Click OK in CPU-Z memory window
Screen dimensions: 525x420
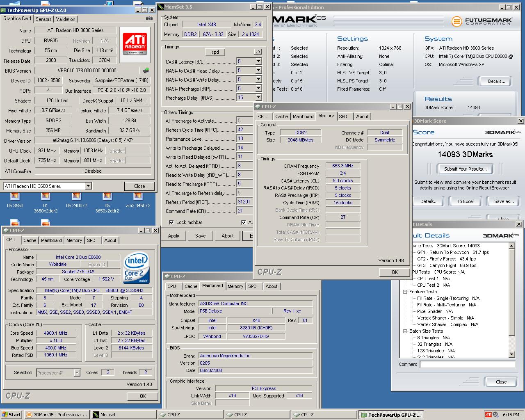tap(395, 272)
